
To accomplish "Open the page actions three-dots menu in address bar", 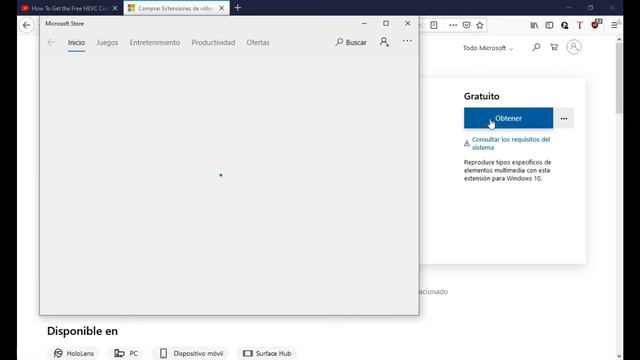I will click(453, 25).
